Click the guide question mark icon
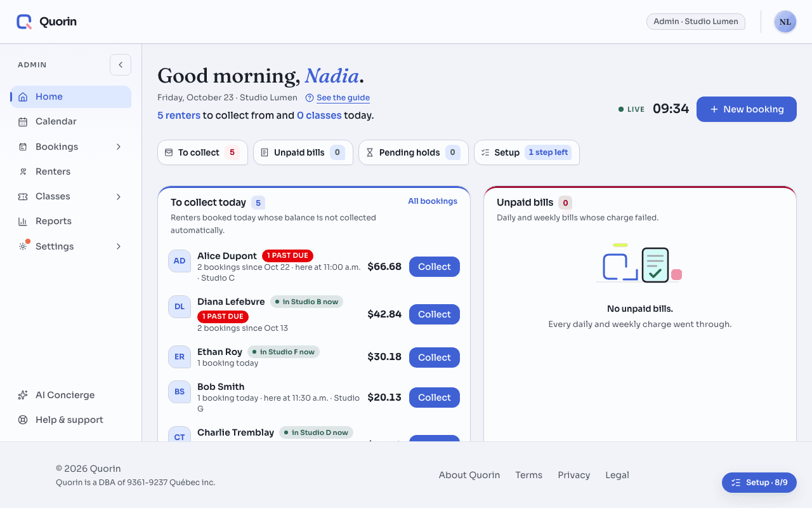Image resolution: width=812 pixels, height=508 pixels. tap(310, 98)
